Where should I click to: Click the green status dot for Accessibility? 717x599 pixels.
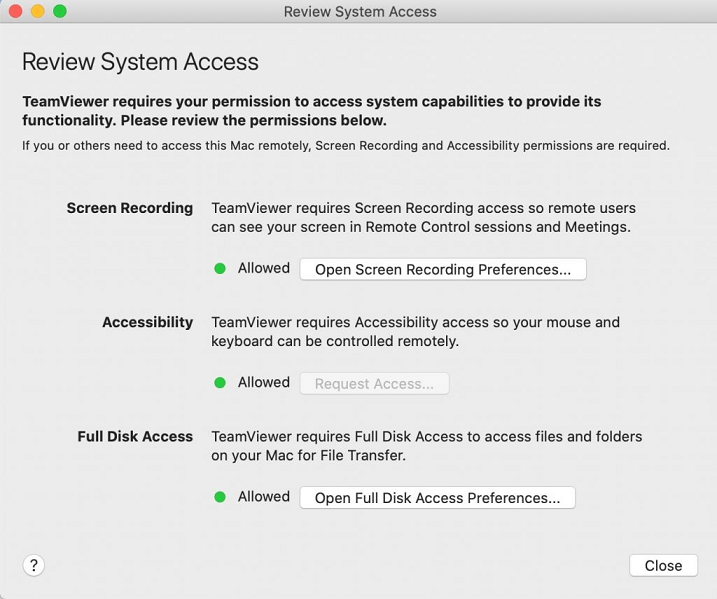(220, 383)
